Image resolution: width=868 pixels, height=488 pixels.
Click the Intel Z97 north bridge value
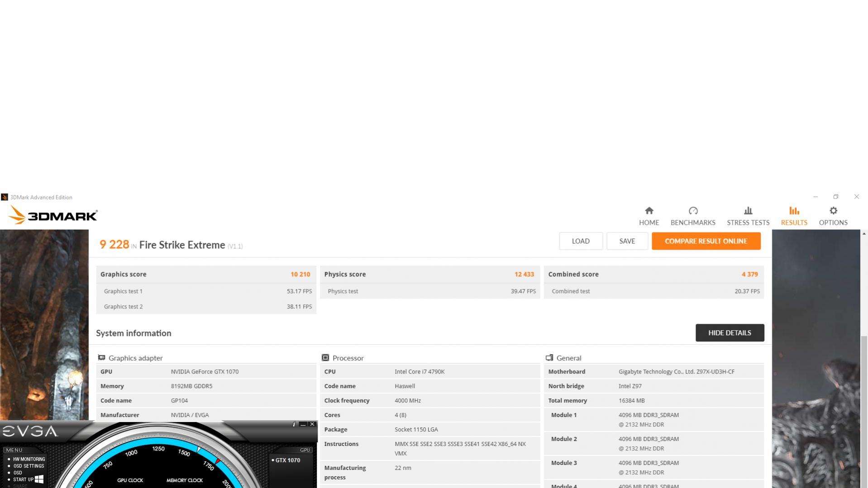630,386
